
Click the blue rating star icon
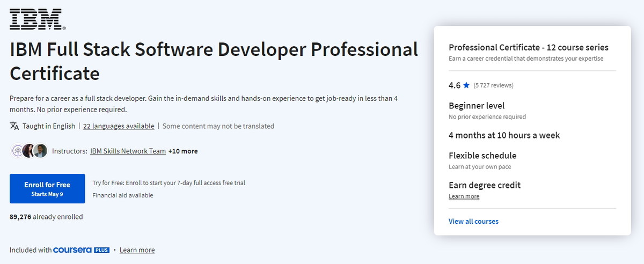click(466, 85)
